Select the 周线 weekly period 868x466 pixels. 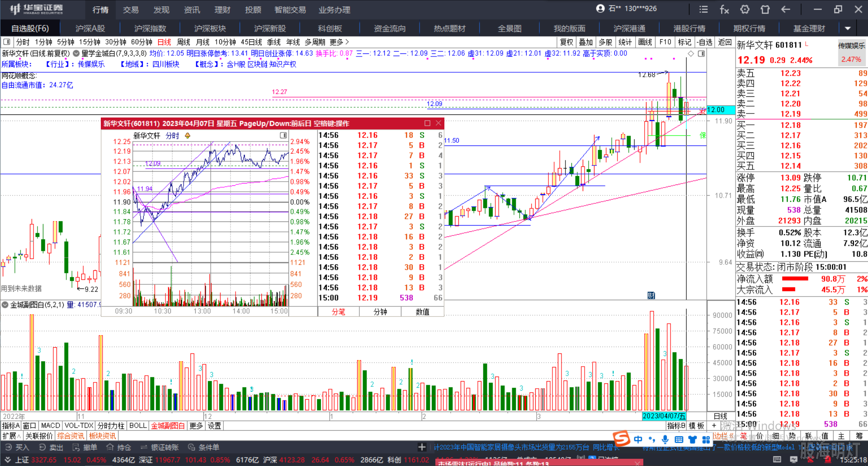click(184, 42)
